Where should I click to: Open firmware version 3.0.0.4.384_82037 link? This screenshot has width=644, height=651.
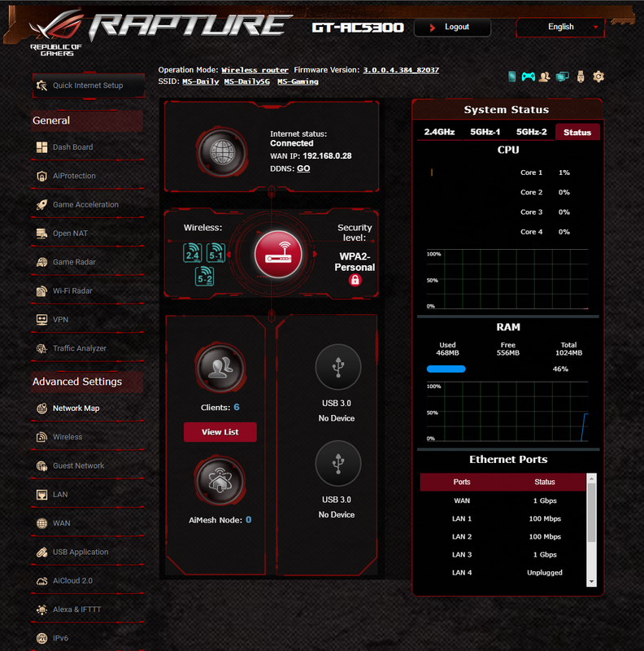401,70
